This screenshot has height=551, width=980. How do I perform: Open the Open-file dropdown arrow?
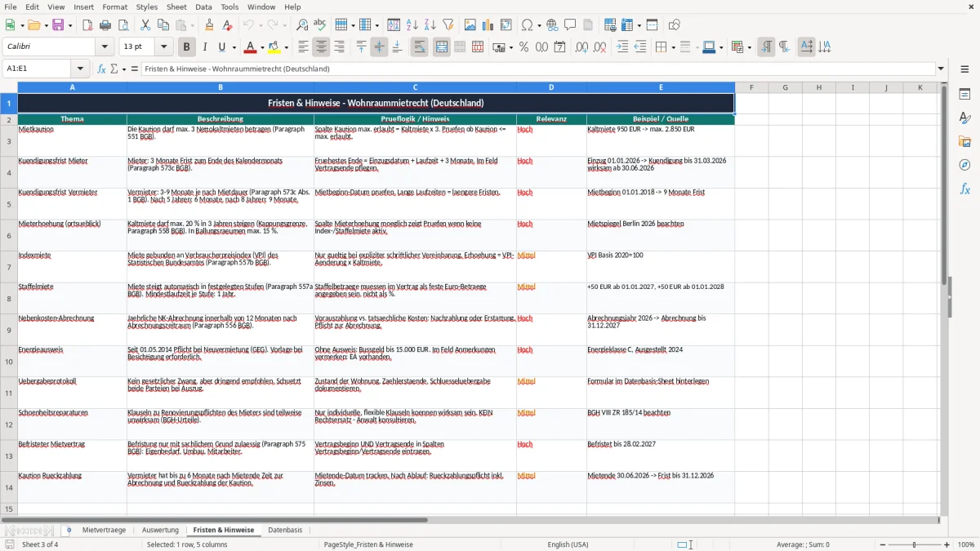pos(46,25)
